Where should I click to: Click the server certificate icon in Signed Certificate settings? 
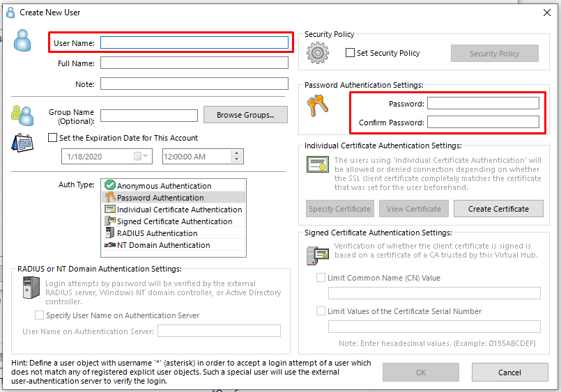[x=318, y=255]
